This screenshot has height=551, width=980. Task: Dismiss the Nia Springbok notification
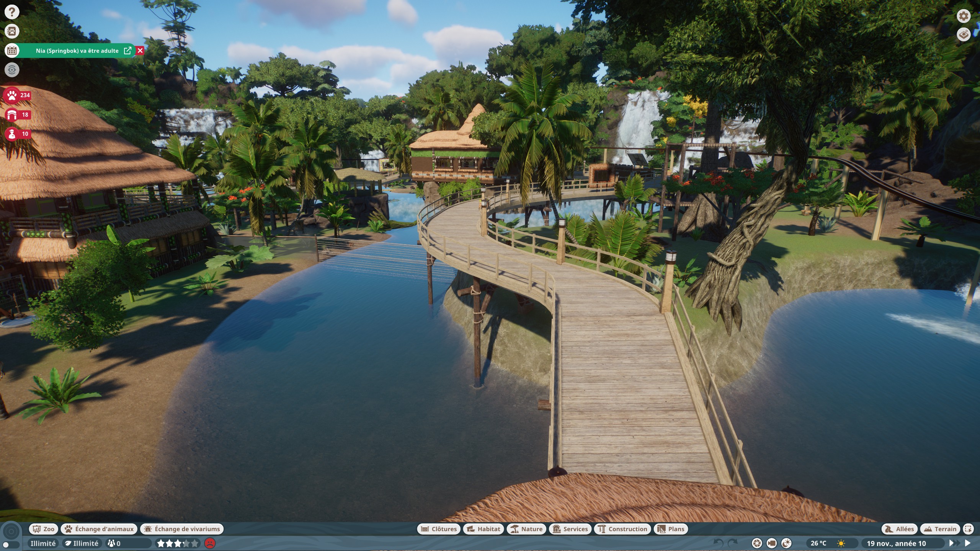click(x=140, y=51)
